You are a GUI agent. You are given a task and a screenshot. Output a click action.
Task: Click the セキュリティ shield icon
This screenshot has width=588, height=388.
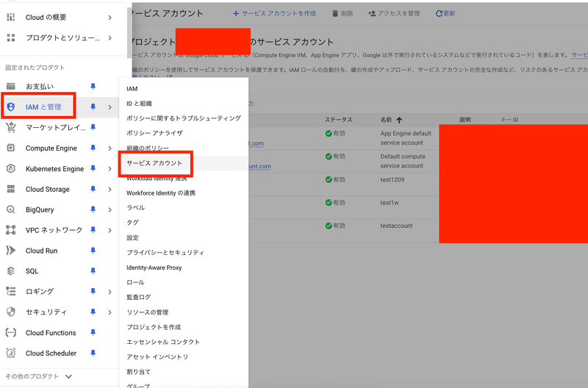point(11,312)
